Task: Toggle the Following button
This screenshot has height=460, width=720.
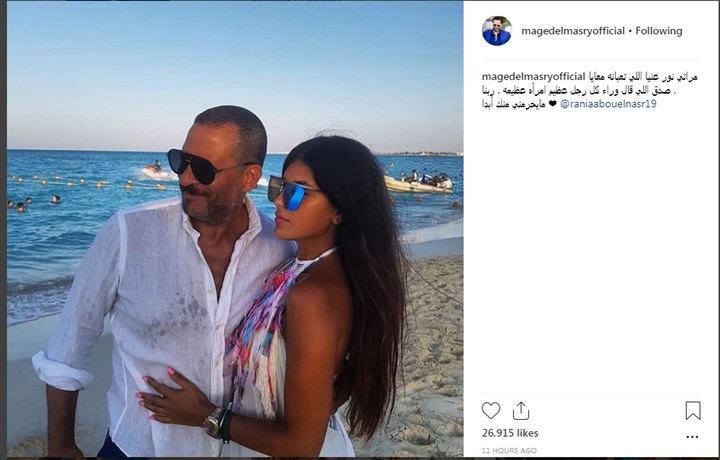Action: 658,31
